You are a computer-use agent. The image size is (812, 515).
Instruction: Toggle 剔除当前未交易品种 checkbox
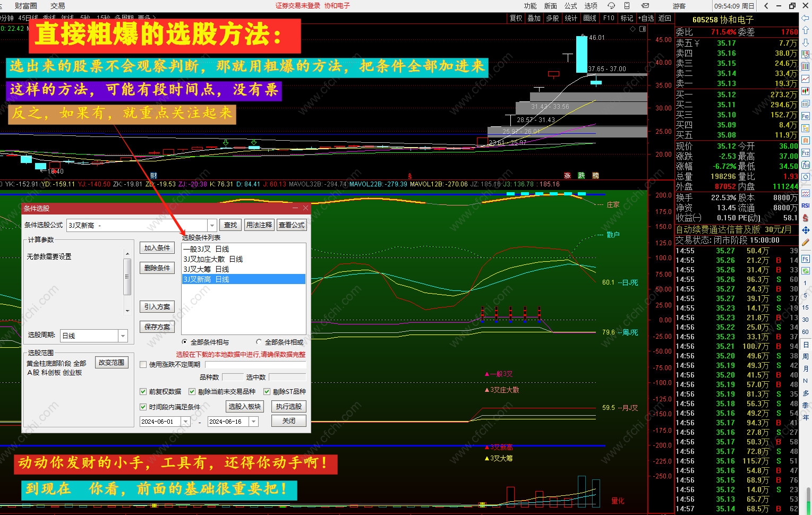click(x=192, y=392)
